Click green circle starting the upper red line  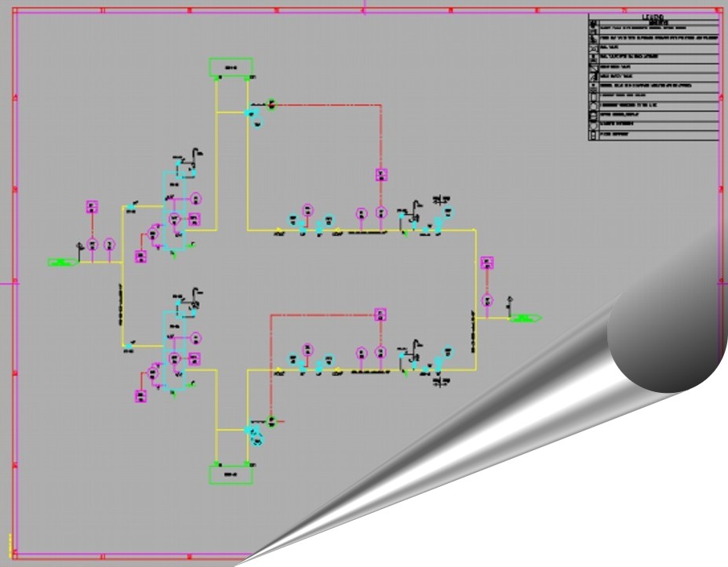coord(271,104)
